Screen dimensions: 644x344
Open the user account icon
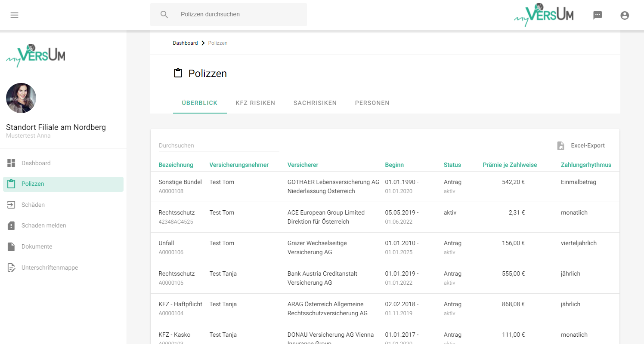[625, 15]
